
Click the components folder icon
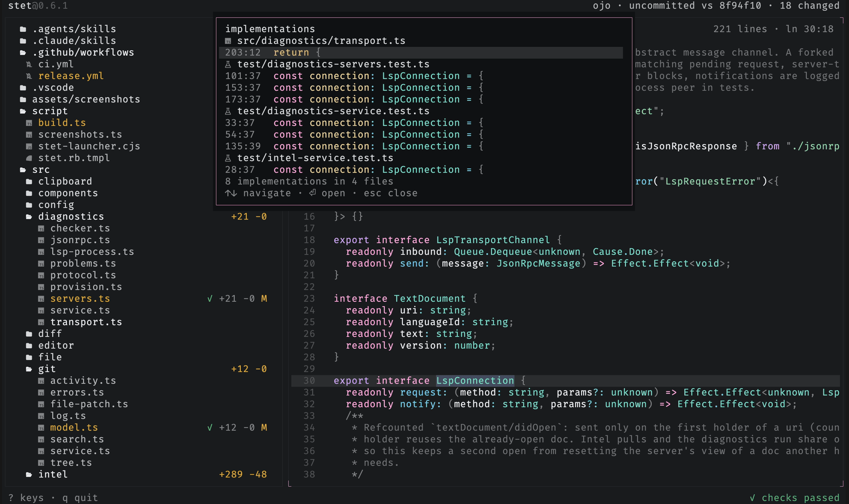pyautogui.click(x=29, y=193)
